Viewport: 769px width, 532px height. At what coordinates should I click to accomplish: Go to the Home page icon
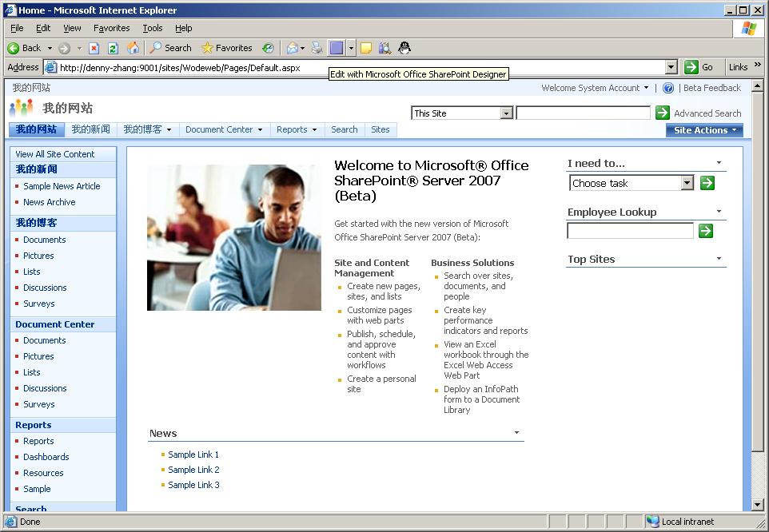[x=133, y=48]
